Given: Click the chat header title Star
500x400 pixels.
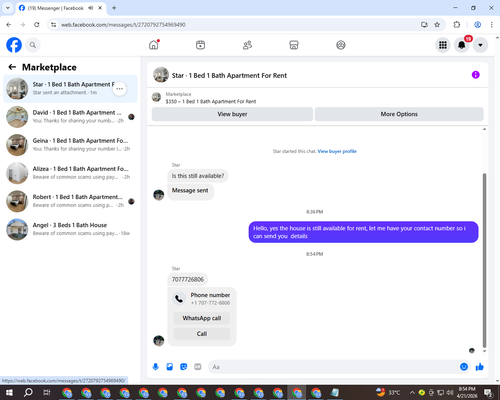Looking at the screenshot, I should (229, 76).
